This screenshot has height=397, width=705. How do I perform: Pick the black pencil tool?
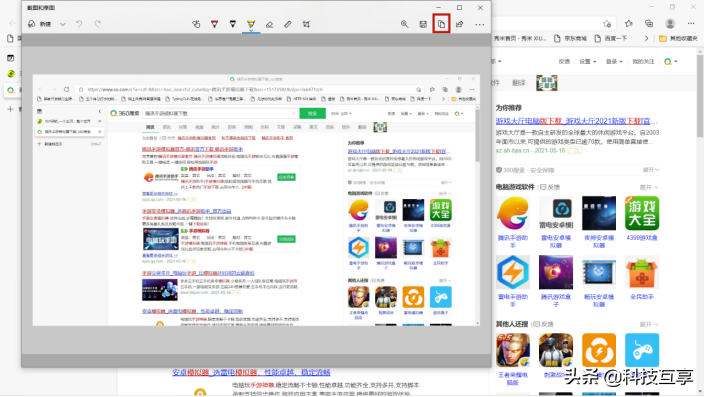232,24
